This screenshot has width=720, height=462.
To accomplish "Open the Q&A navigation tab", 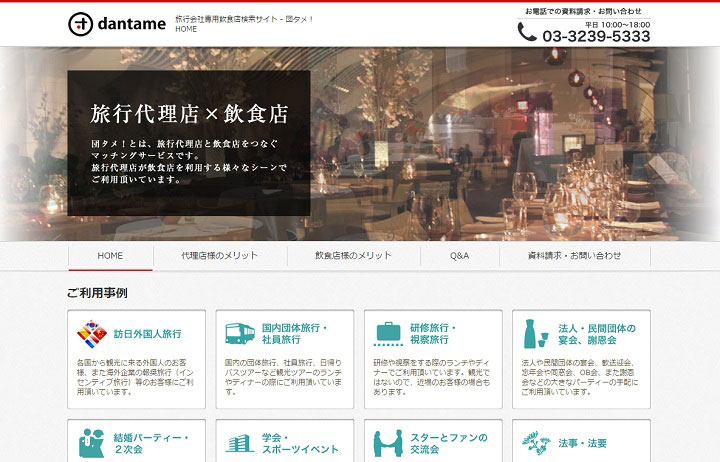I will [x=459, y=256].
